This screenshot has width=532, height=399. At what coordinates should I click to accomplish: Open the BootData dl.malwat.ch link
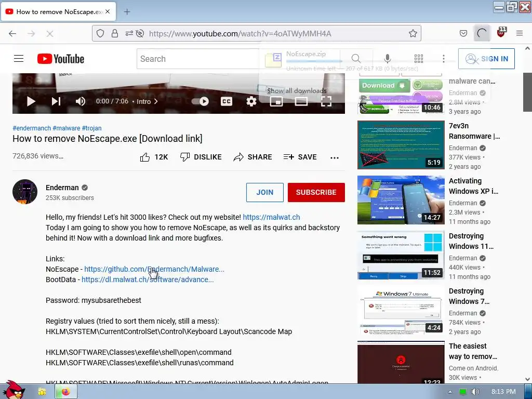pos(148,280)
